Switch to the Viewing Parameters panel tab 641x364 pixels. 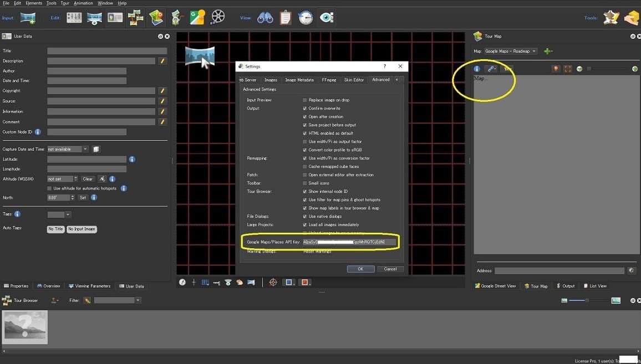click(89, 286)
